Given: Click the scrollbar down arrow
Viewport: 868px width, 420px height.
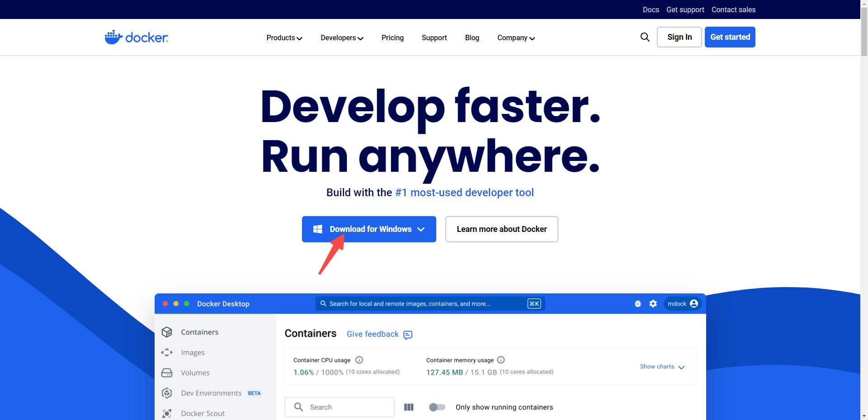Looking at the screenshot, I should coord(864,416).
